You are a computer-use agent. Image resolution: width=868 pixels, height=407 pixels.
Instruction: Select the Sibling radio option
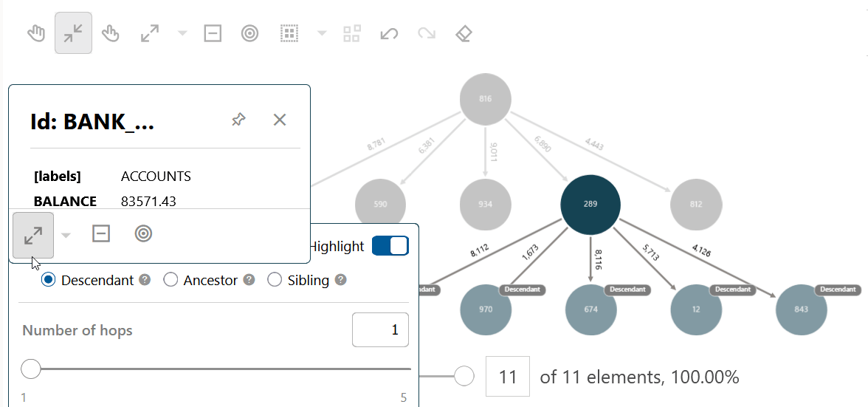[275, 280]
